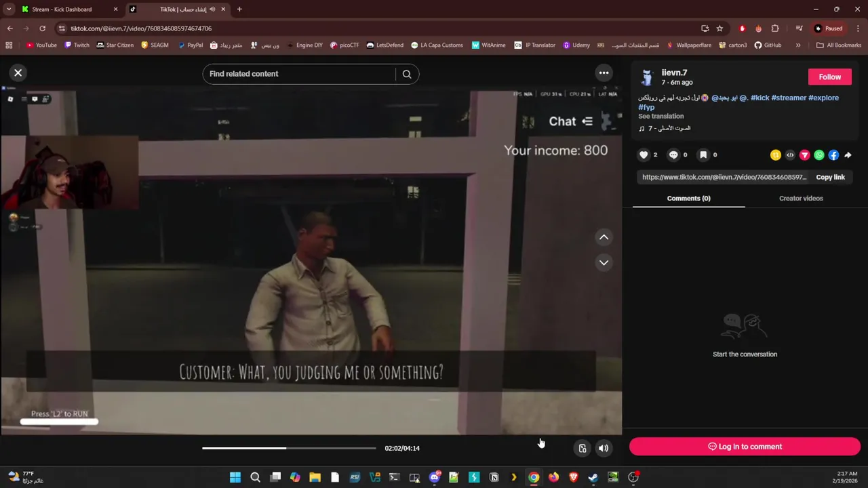The width and height of the screenshot is (868, 488).
Task: Click the Find related content search field
Action: pos(299,74)
